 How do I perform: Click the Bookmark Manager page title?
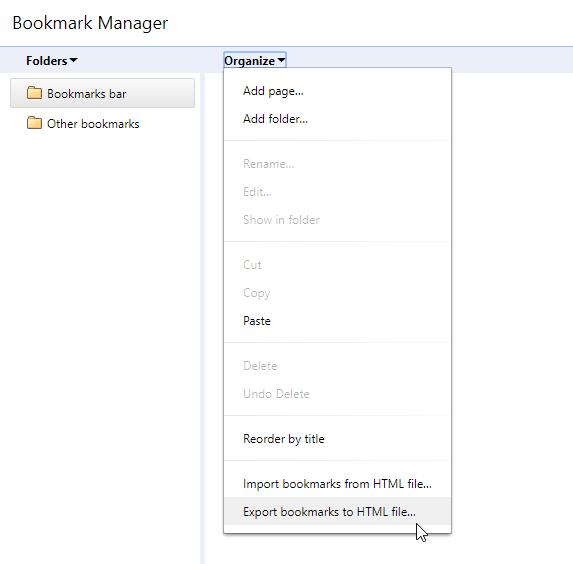click(90, 23)
